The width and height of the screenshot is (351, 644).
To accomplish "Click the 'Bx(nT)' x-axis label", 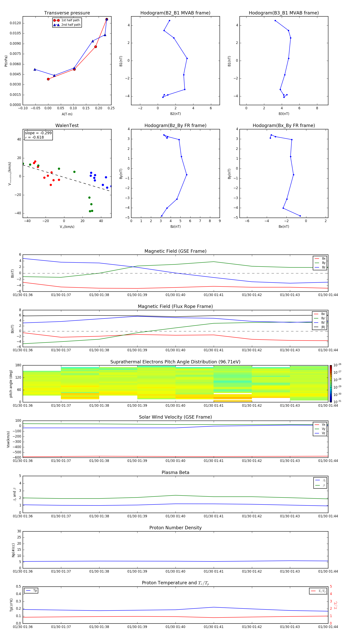I will 284,227.
